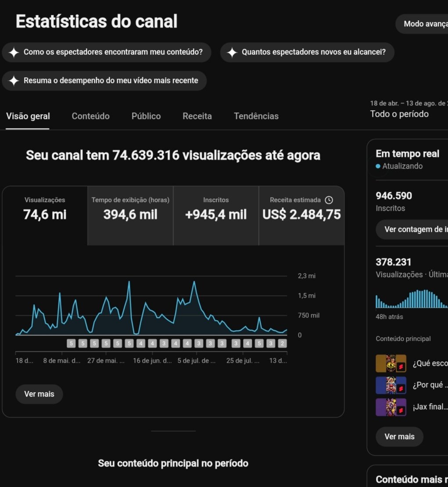
Task: Click the 2,3 mi axis label
Action: coord(307,276)
